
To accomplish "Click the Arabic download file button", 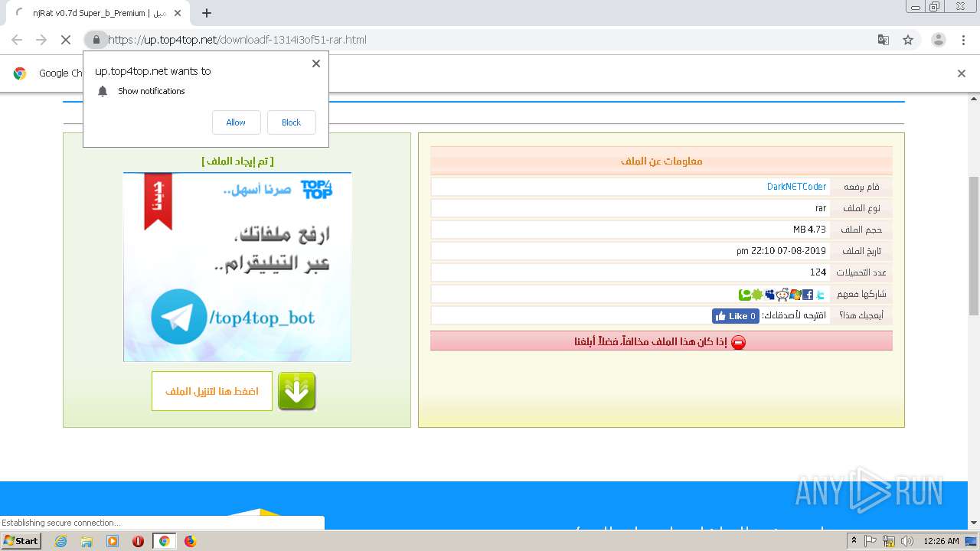I will (x=212, y=391).
